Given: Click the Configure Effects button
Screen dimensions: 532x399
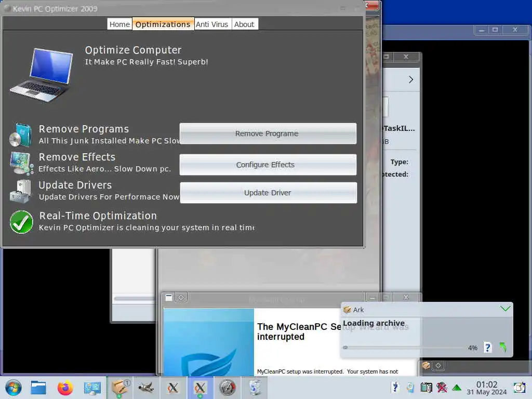Looking at the screenshot, I should [268, 165].
